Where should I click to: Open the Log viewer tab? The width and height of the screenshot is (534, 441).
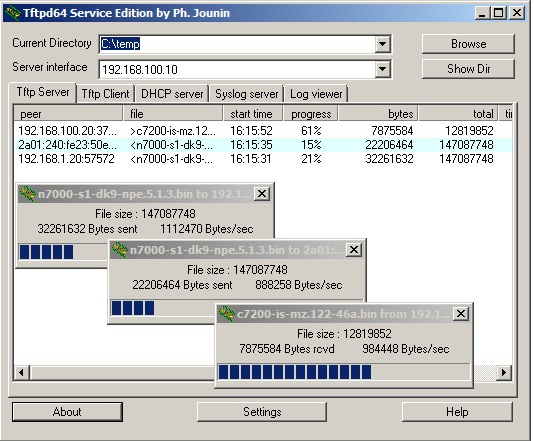tap(316, 94)
